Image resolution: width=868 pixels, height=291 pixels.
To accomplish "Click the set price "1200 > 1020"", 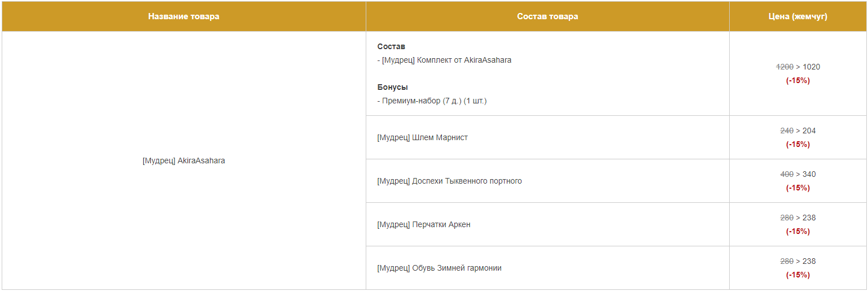I will (797, 67).
